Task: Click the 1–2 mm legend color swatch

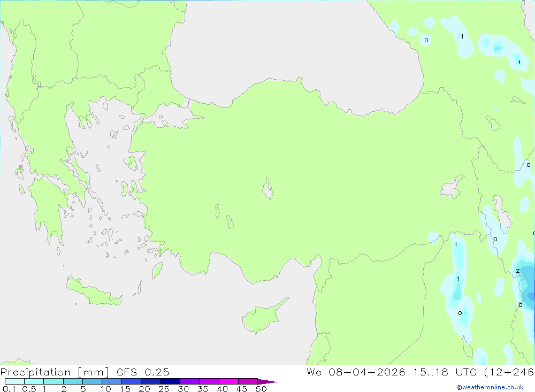Action: click(x=53, y=381)
